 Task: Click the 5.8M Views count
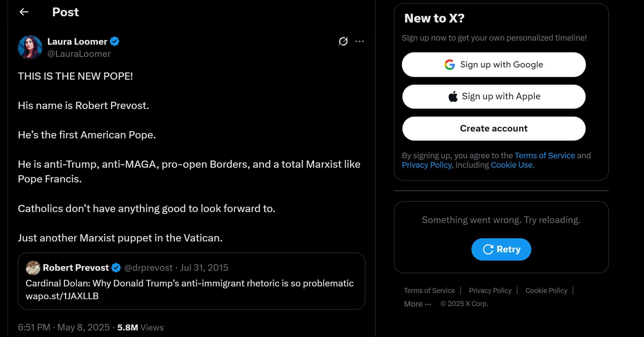(x=140, y=327)
